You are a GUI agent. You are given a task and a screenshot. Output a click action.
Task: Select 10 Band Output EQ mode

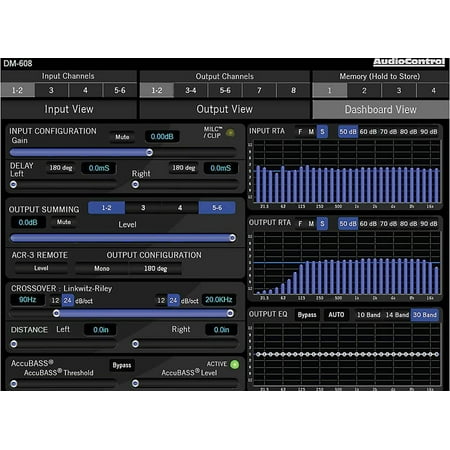click(368, 315)
